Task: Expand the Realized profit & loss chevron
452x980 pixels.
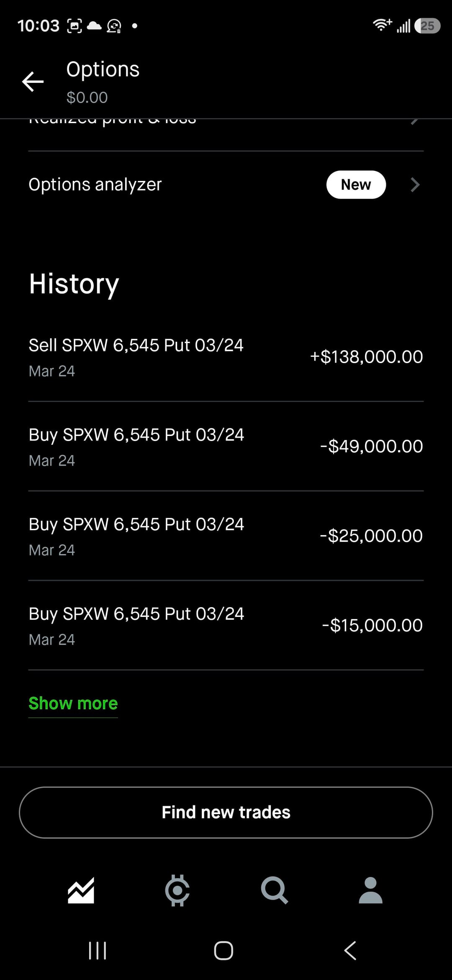Action: click(x=414, y=121)
